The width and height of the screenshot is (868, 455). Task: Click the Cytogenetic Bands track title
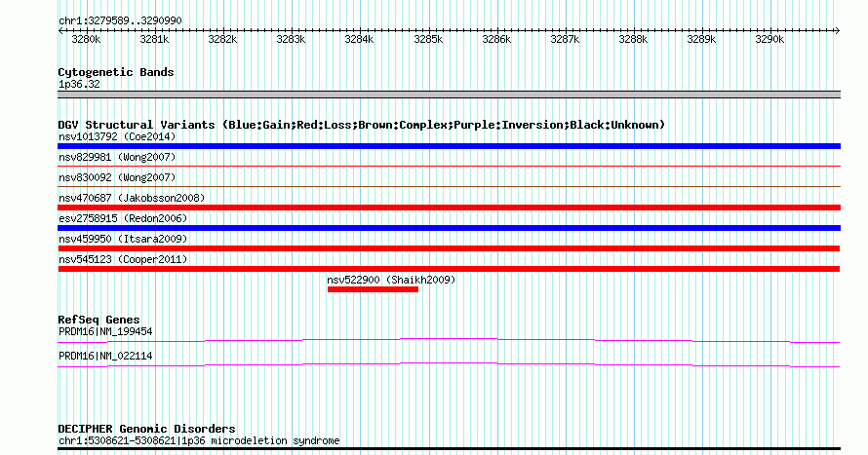coord(116,72)
